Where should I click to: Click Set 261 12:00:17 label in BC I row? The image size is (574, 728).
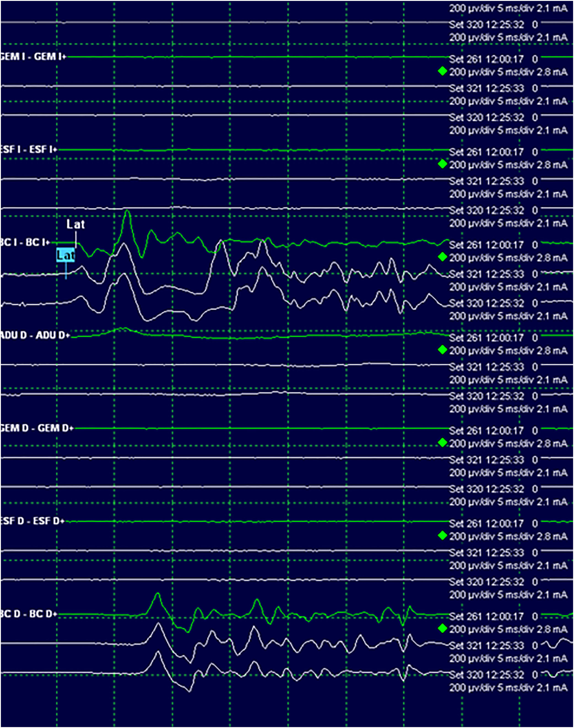tap(486, 245)
